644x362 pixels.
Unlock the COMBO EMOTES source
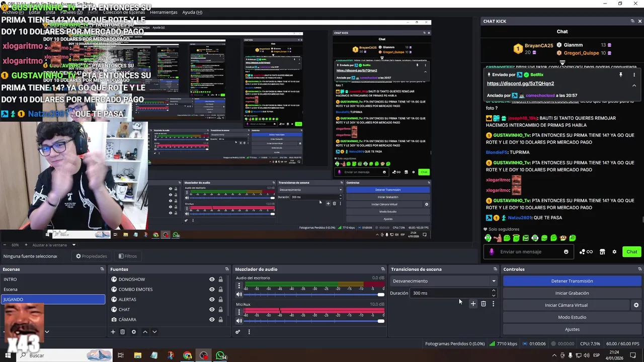click(220, 290)
